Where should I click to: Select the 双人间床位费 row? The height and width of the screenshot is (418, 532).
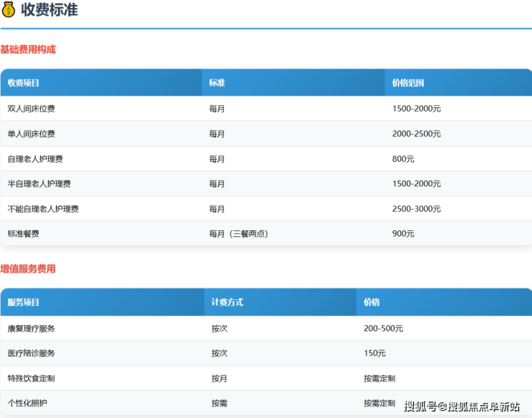[x=32, y=109]
